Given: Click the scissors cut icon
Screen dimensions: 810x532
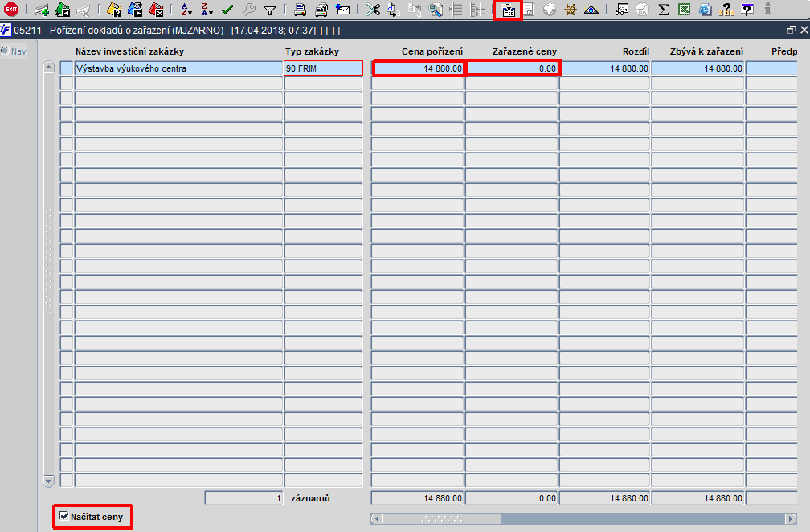Looking at the screenshot, I should point(373,10).
